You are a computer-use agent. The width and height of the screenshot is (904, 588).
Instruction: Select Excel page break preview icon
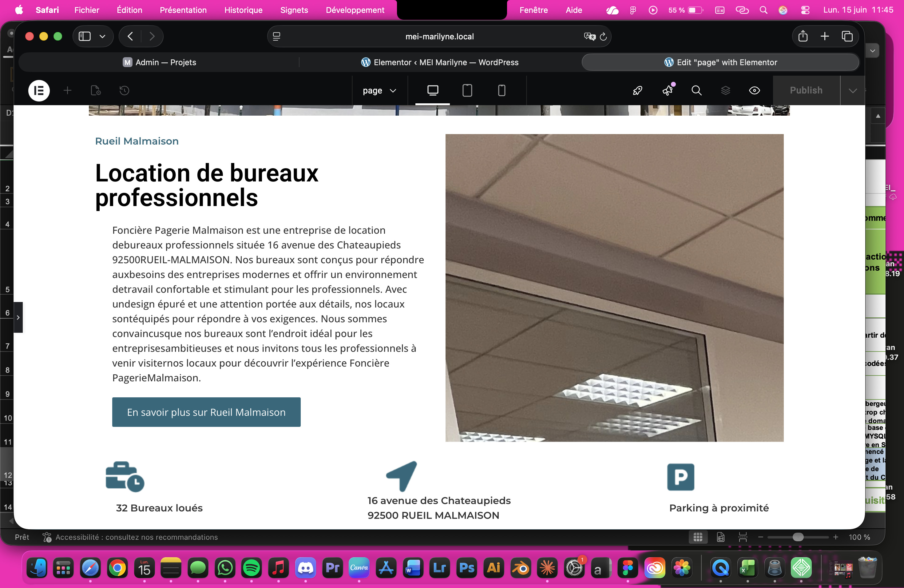coord(743,537)
